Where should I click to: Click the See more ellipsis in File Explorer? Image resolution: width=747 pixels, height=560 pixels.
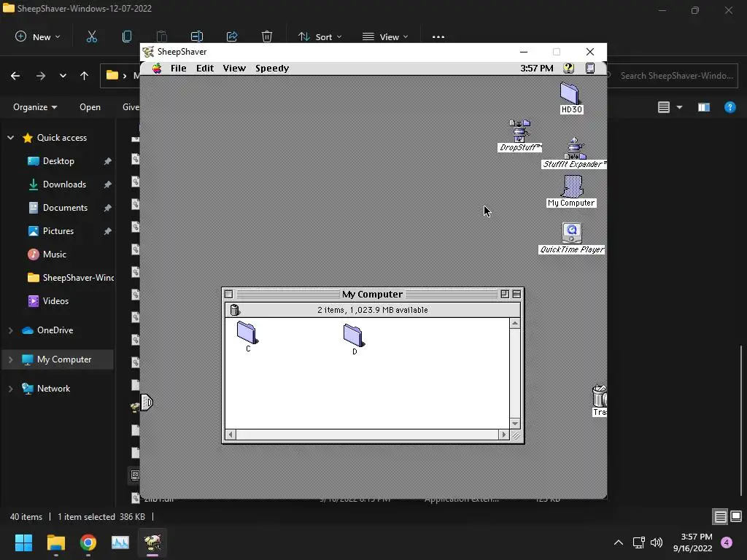(438, 36)
